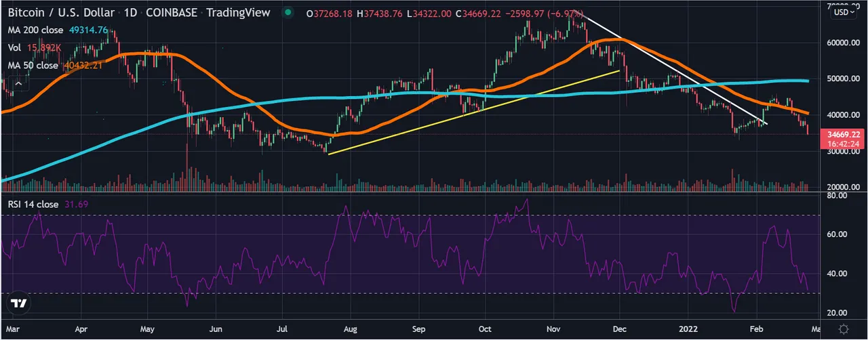This screenshot has height=340, width=868.
Task: Select the RSI 14 close indicator legend
Action: tap(33, 204)
